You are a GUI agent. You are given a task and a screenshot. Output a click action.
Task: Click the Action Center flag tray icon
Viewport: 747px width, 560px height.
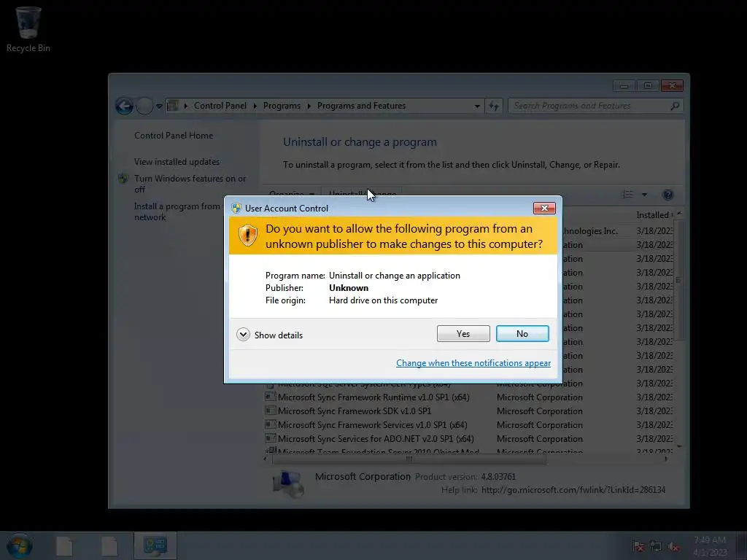tap(638, 546)
